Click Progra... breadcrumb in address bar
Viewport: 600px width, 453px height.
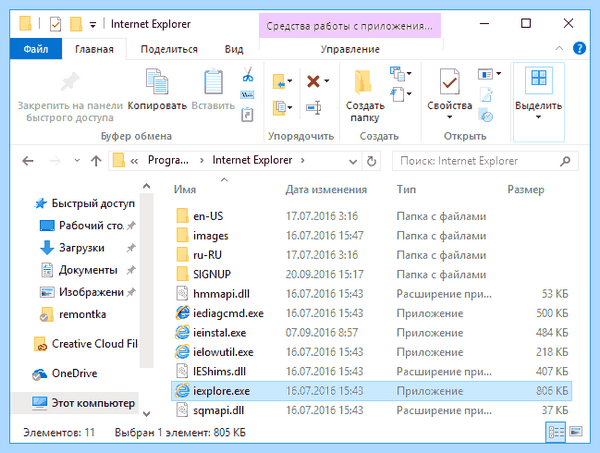tap(168, 160)
